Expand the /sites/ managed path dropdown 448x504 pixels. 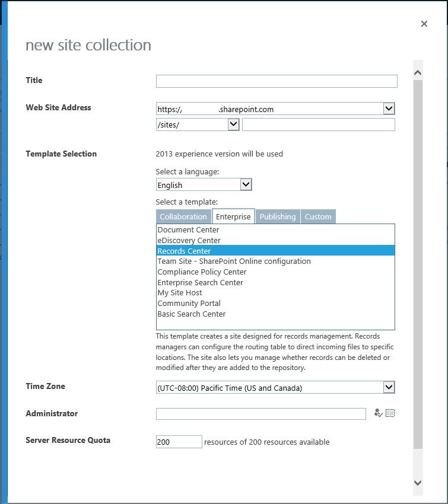click(233, 125)
